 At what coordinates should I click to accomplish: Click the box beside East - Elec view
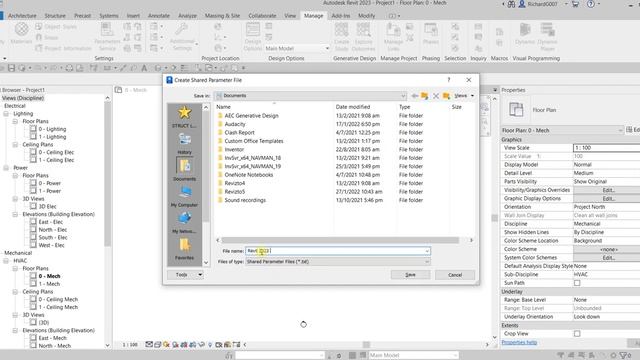tap(33, 222)
